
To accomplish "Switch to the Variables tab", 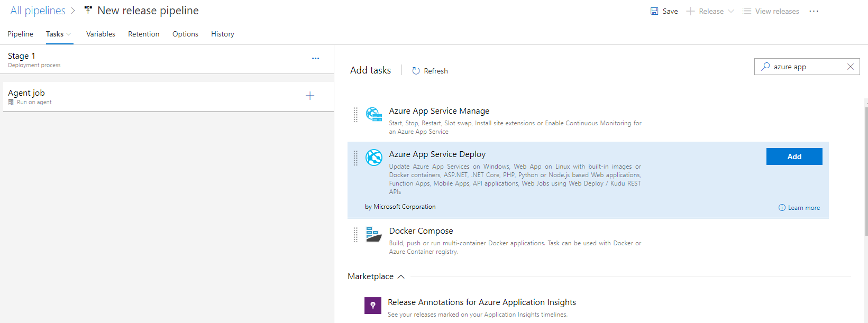I will [100, 34].
